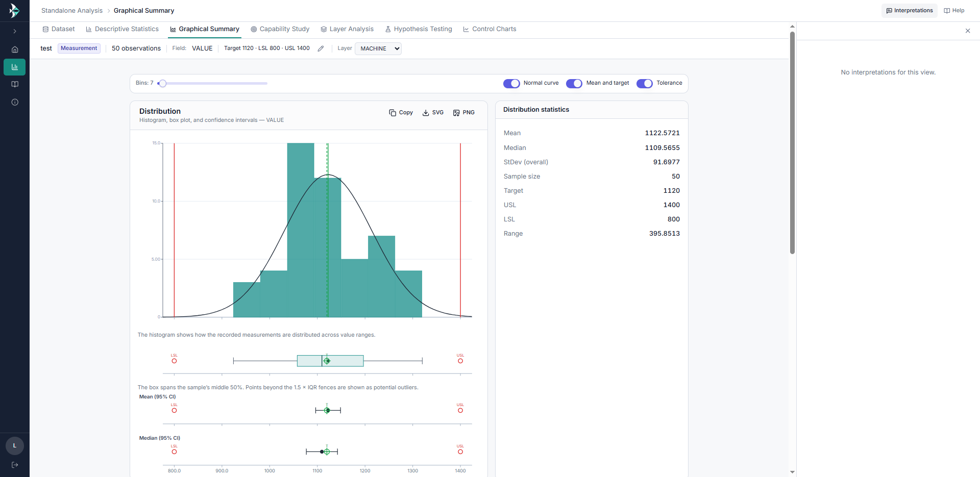Click the Median value 1109.5655
Viewport: 980px width, 477px height.
[x=662, y=148]
